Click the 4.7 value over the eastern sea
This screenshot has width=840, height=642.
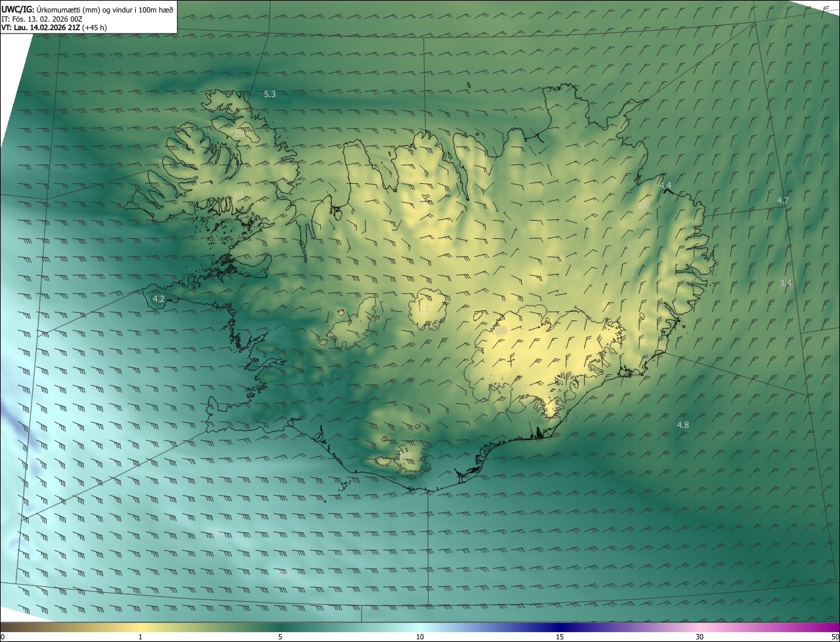[x=782, y=200]
